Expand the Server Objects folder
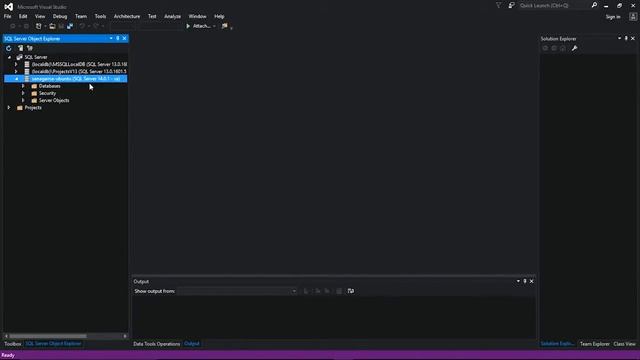 [23, 100]
